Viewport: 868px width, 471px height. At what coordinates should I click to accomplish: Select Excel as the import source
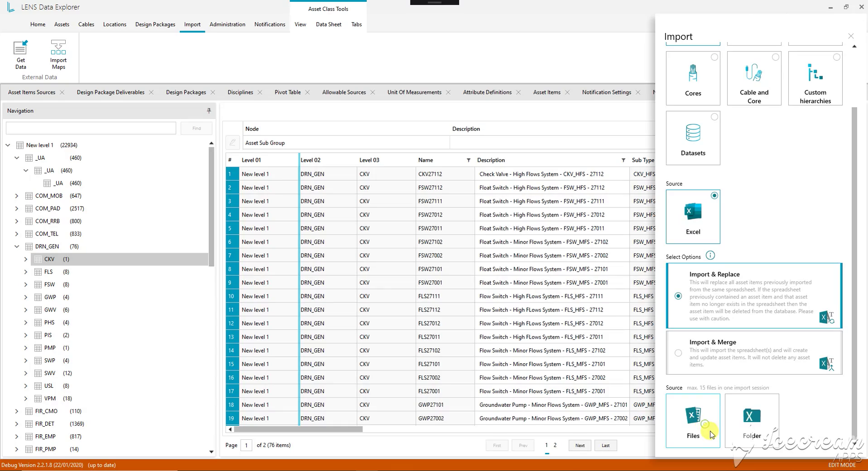point(693,217)
